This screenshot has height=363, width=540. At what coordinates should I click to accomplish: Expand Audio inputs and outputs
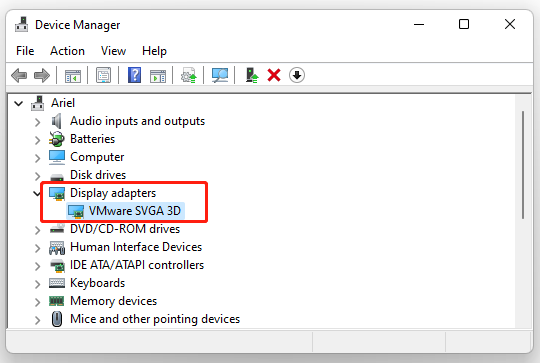[38, 122]
